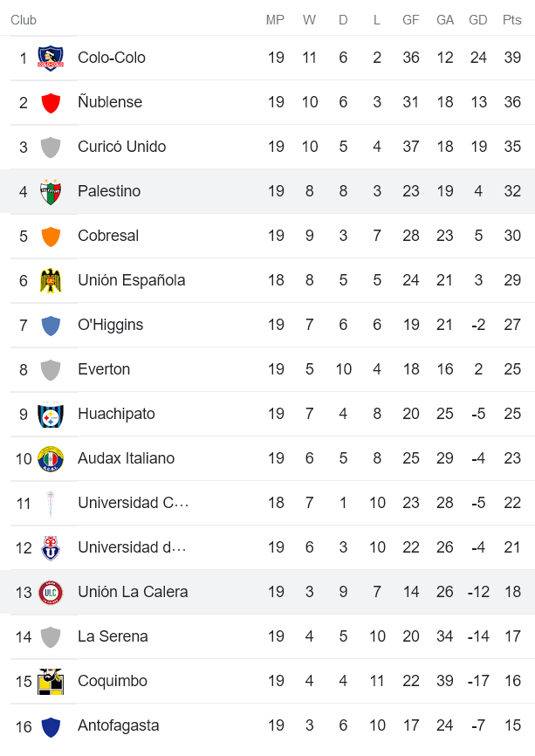535x756 pixels.
Task: Click the orange Cobresal shield icon
Action: 51,237
